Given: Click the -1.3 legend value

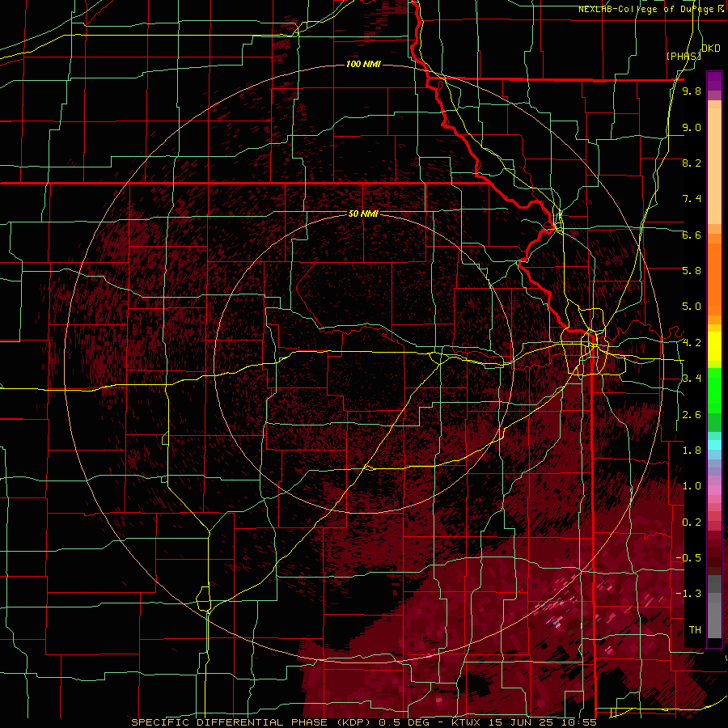Looking at the screenshot, I should (688, 594).
